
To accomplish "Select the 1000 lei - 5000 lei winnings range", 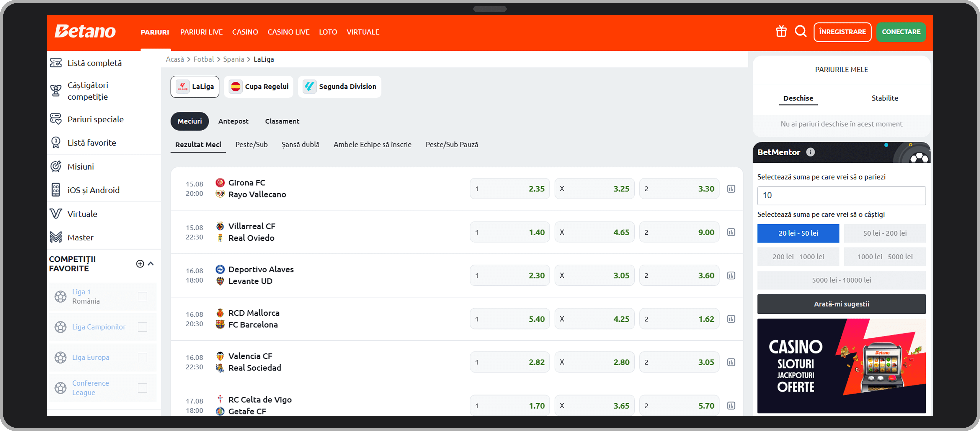I will [885, 257].
